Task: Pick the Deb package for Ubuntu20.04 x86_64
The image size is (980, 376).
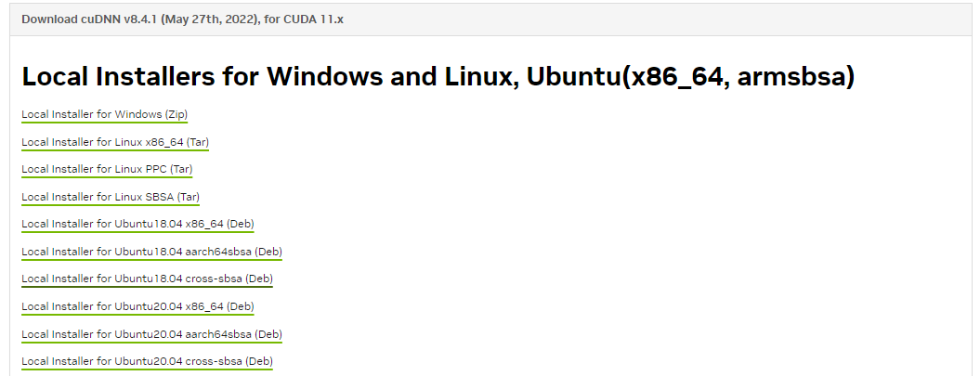Action: coord(137,306)
